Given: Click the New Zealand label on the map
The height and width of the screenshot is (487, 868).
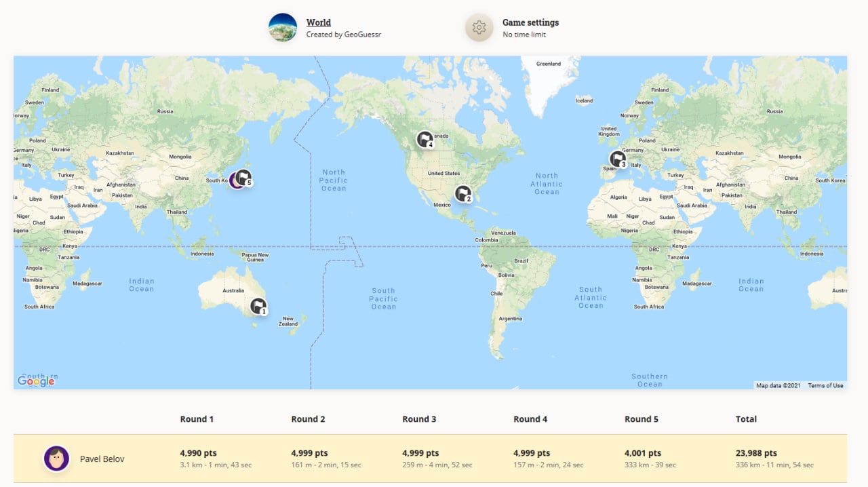Looking at the screenshot, I should pyautogui.click(x=288, y=322).
